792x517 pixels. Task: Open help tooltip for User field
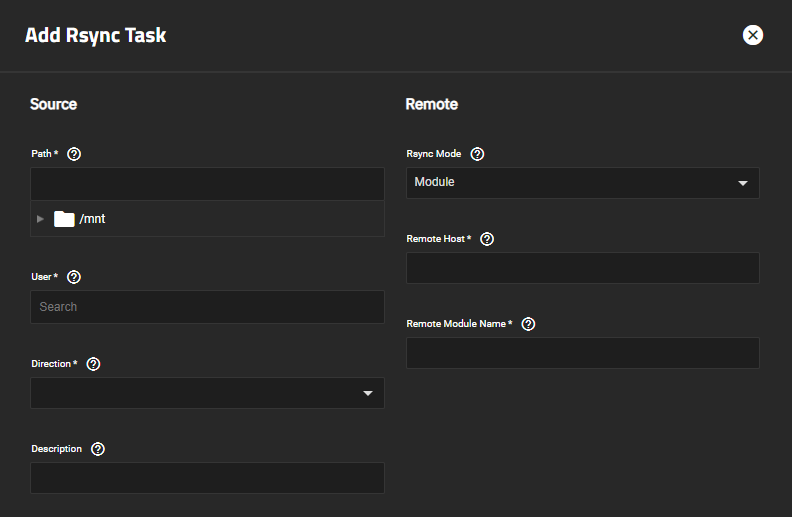74,277
